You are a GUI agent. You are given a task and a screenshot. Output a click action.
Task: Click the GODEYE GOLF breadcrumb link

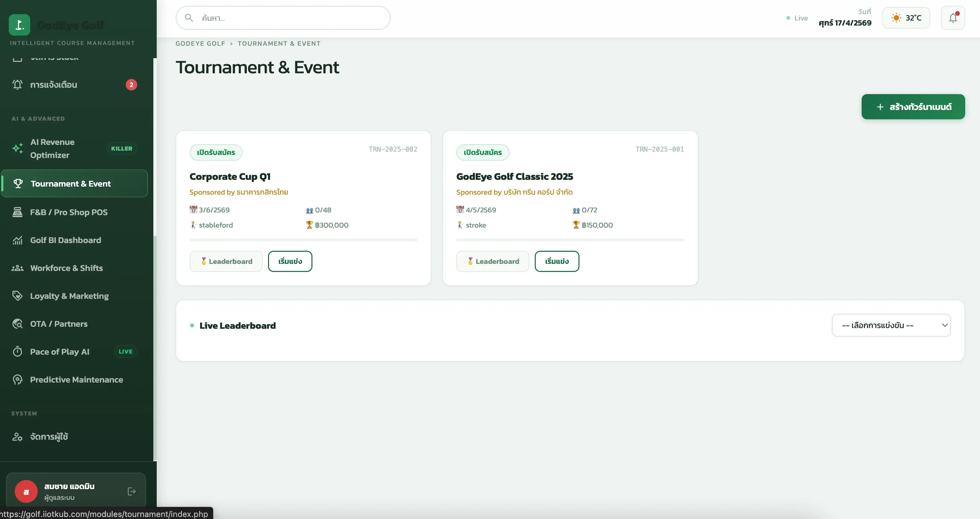pos(200,43)
